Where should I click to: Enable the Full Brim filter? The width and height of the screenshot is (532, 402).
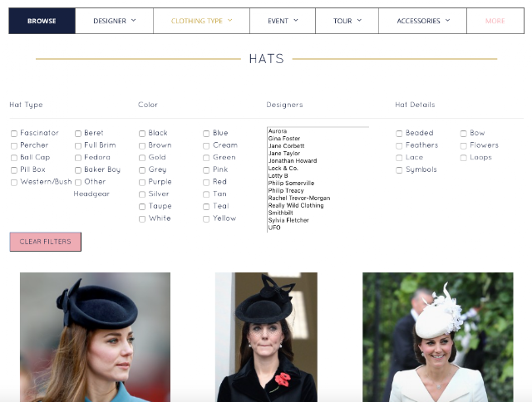(x=78, y=145)
